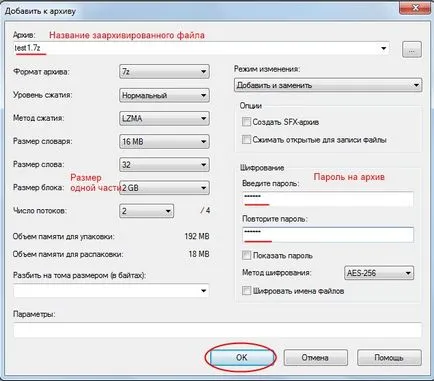Toggle Сжимать открытые для записи файлы checkbox
Image resolution: width=434 pixels, height=381 pixels.
point(246,139)
